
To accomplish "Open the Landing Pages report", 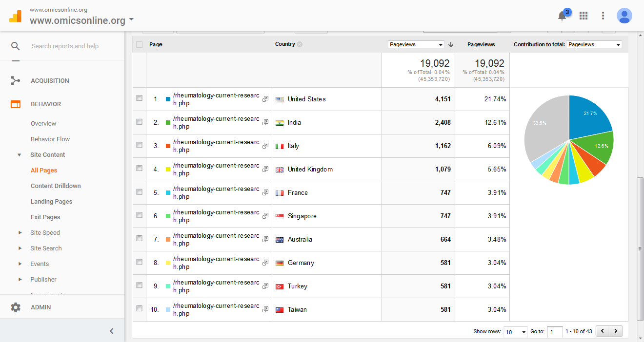I will (x=51, y=202).
